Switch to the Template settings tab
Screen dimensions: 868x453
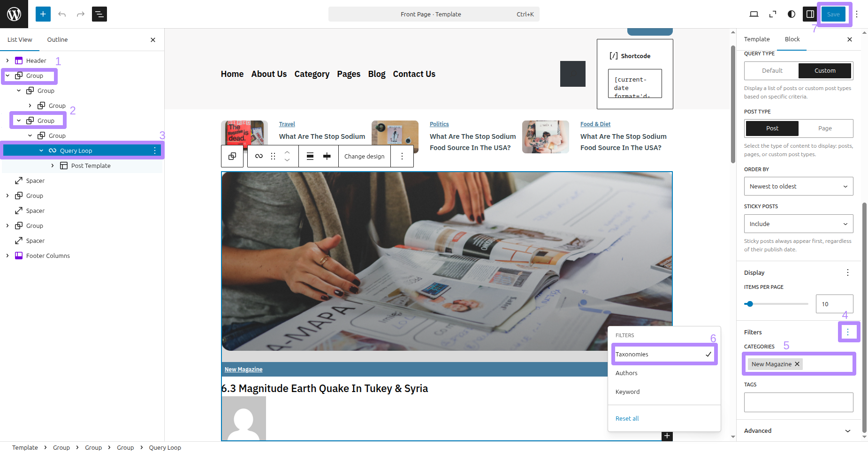tap(756, 39)
